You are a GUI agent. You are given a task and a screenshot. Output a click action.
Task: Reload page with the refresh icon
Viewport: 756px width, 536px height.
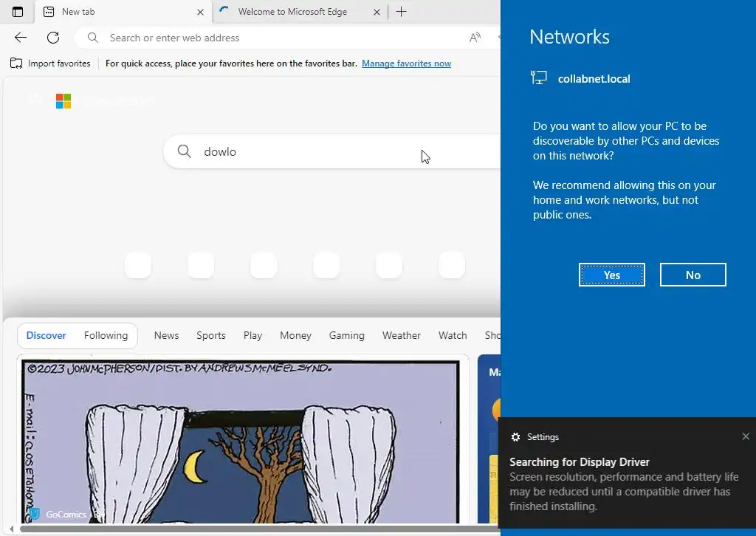53,38
